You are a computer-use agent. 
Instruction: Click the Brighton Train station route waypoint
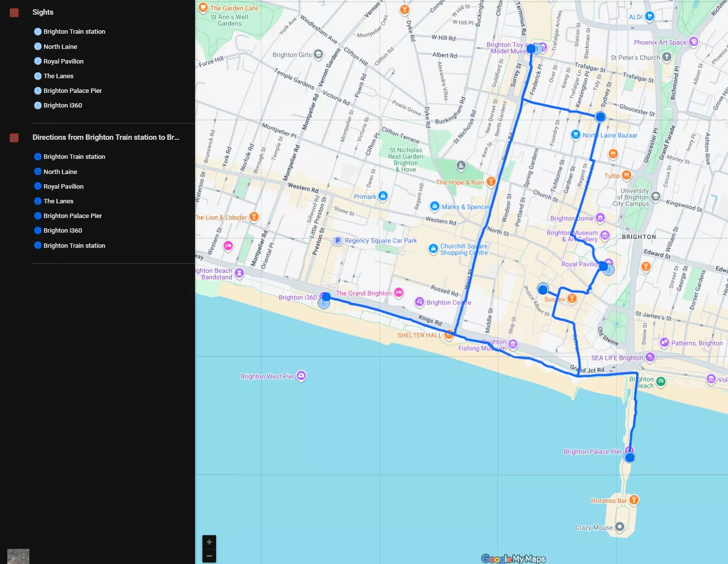tap(531, 49)
